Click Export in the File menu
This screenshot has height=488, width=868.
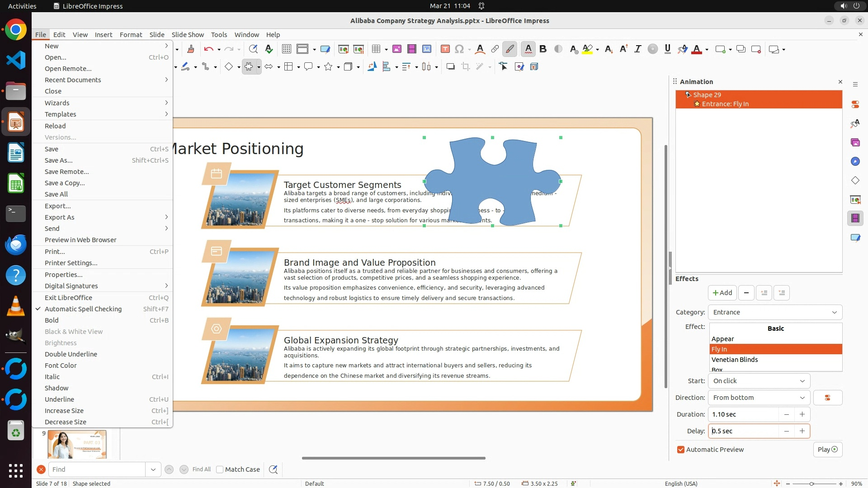pos(57,206)
